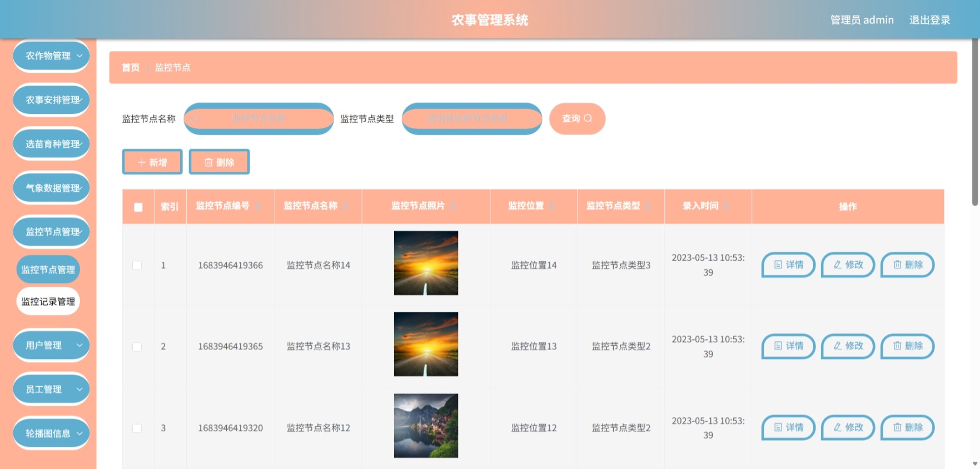Collapse the 监控节点管理 parent menu
The height and width of the screenshot is (469, 980).
(51, 232)
